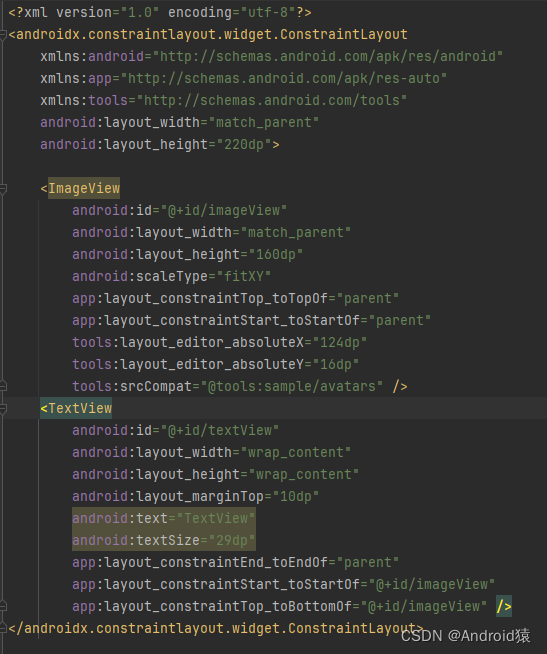
Task: Click the @+id/imageView id value
Action: [224, 211]
